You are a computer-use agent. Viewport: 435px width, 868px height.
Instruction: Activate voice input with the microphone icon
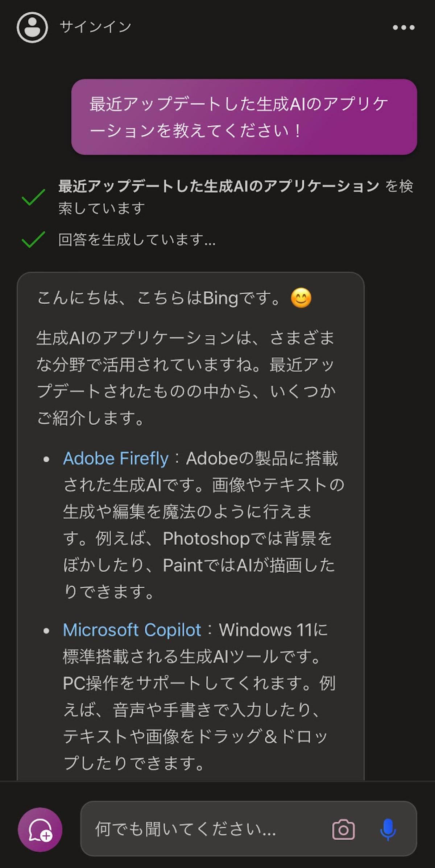388,829
